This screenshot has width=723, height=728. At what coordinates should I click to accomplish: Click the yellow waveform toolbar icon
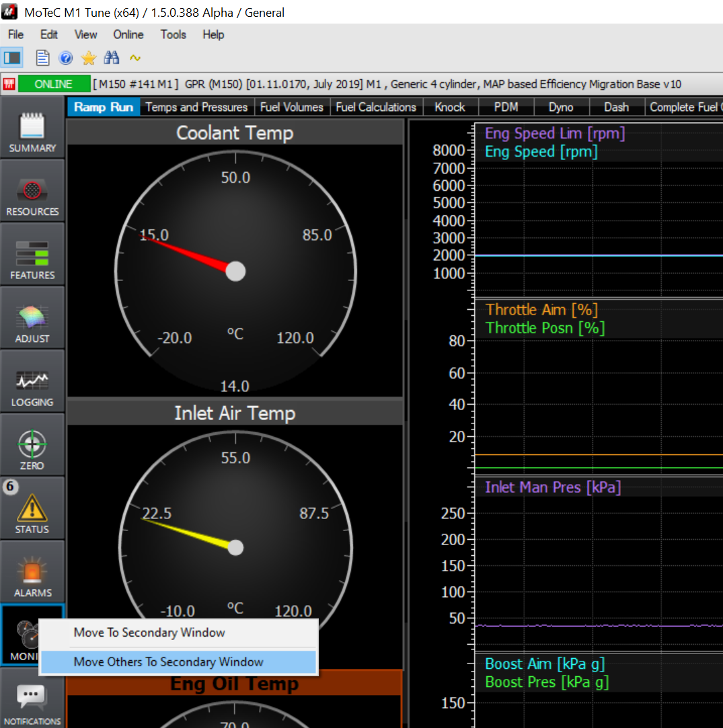(x=135, y=58)
